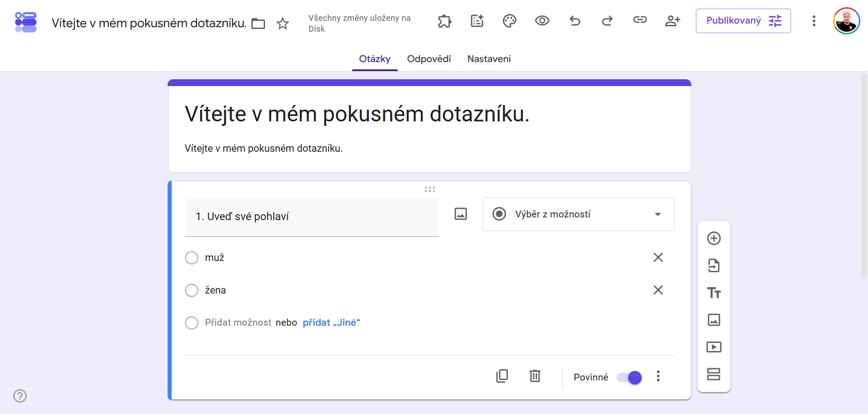Duplicate the question
The width and height of the screenshot is (868, 414).
click(502, 376)
